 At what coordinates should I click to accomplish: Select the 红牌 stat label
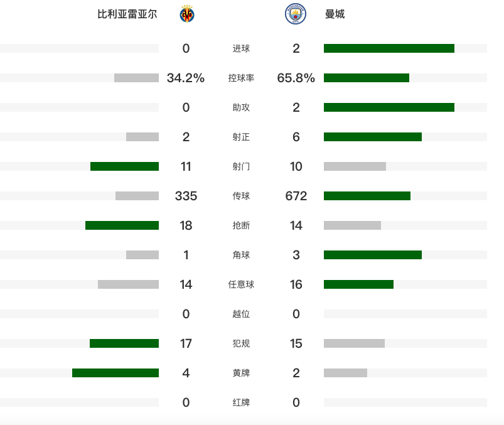click(241, 403)
